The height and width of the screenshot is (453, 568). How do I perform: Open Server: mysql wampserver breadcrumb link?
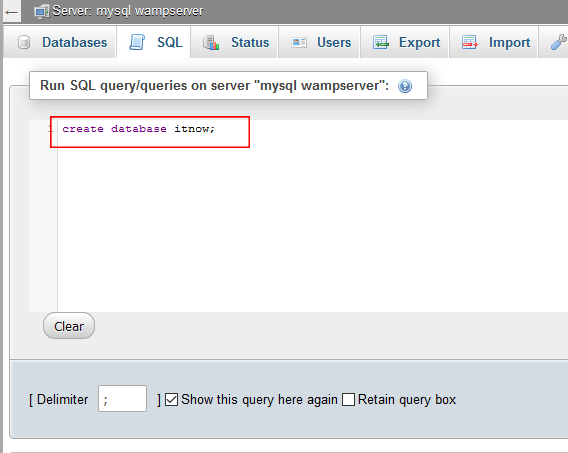[x=127, y=11]
